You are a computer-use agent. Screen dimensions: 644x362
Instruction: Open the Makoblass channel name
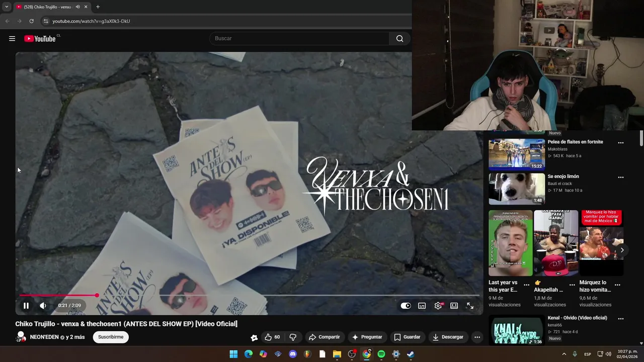pyautogui.click(x=557, y=149)
